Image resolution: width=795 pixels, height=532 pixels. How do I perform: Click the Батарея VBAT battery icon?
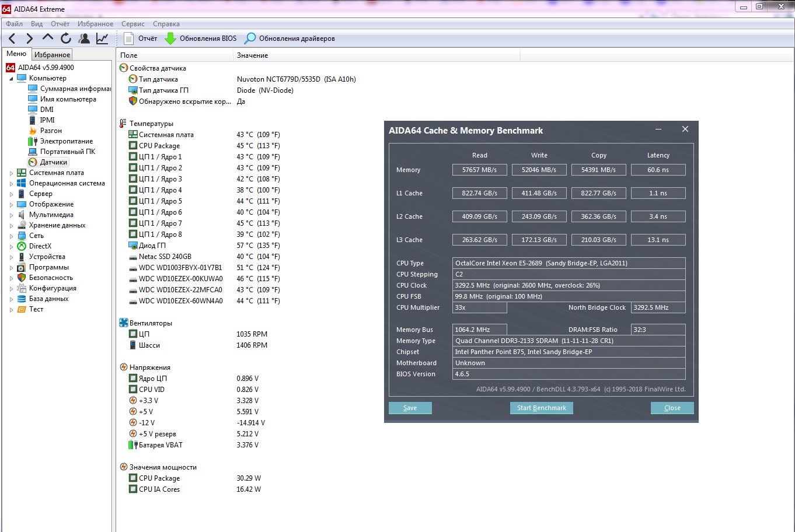[133, 445]
